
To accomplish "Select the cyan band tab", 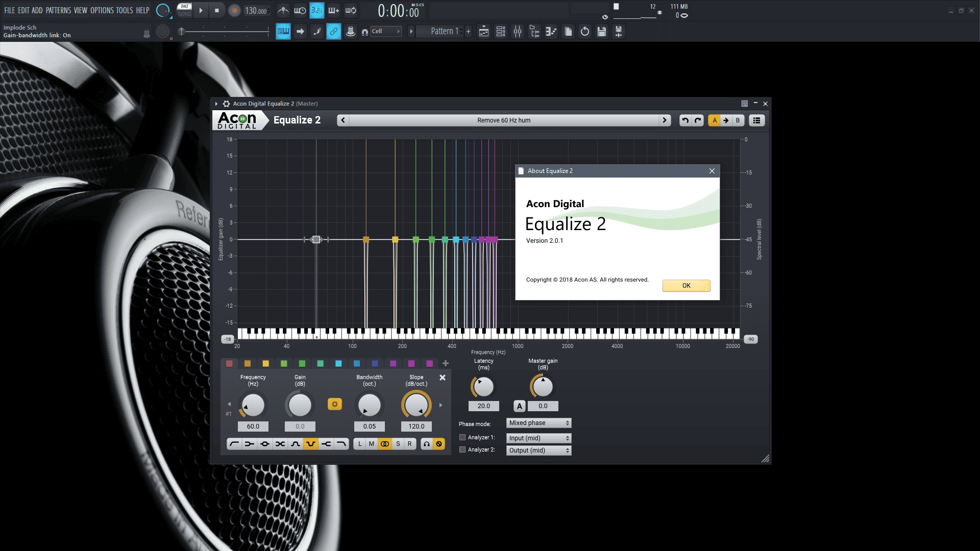I will tap(338, 364).
